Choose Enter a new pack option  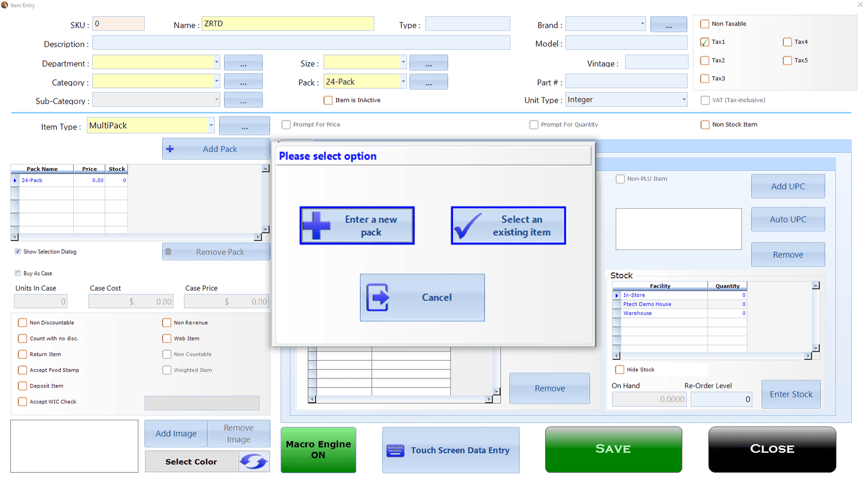tap(357, 226)
